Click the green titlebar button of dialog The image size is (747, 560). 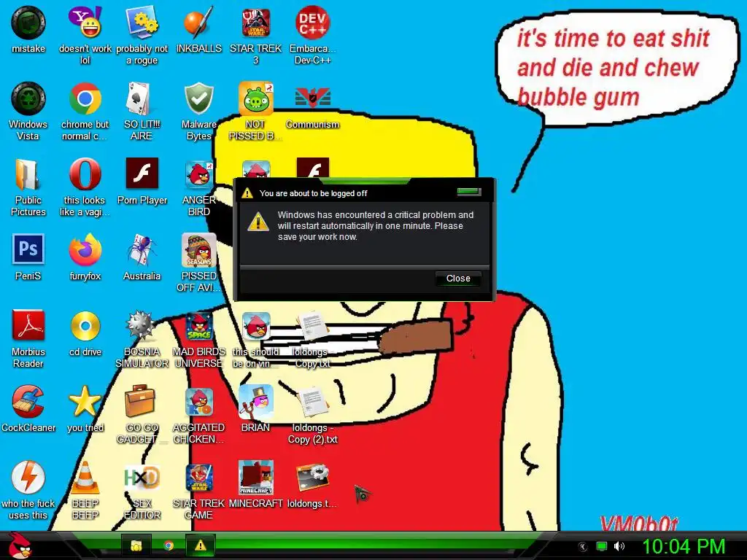[469, 192]
